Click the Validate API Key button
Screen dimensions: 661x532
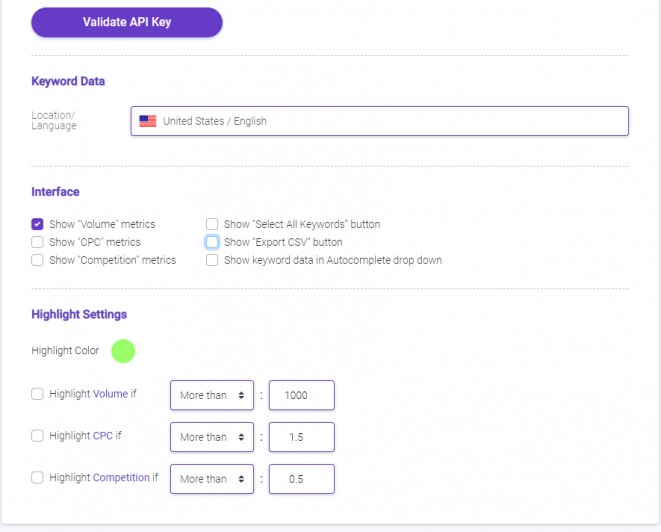pyautogui.click(x=127, y=22)
